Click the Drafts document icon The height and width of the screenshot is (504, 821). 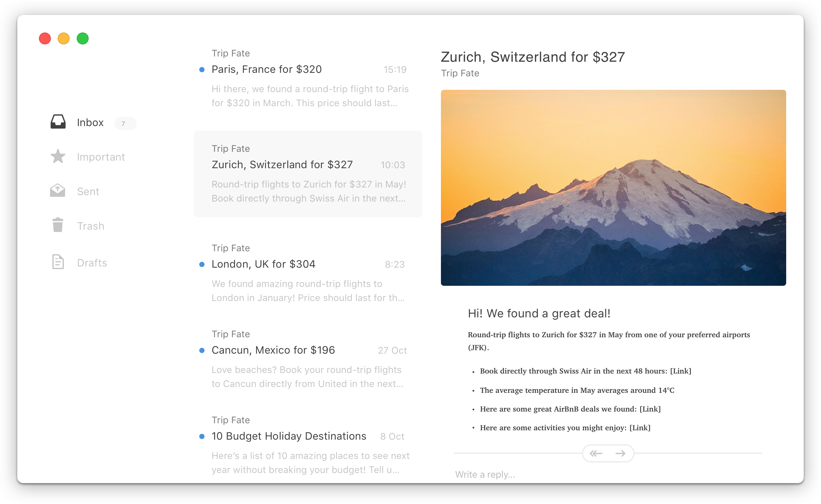click(x=58, y=262)
